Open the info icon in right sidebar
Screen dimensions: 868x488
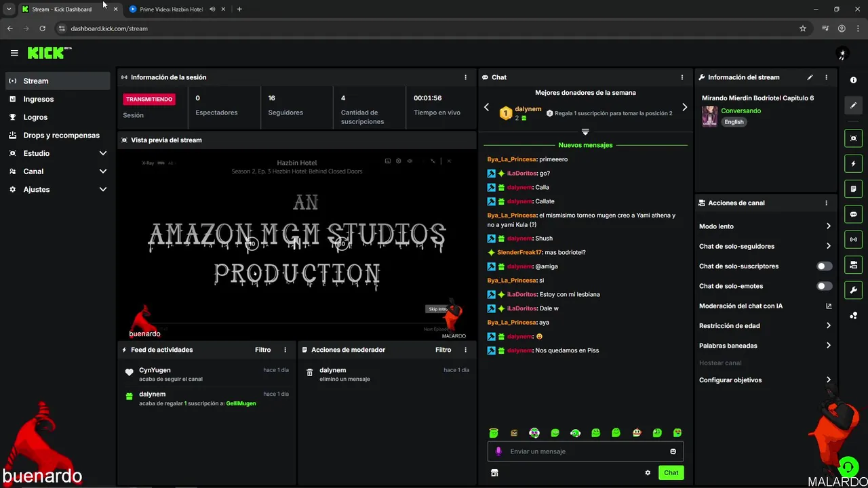(853, 80)
